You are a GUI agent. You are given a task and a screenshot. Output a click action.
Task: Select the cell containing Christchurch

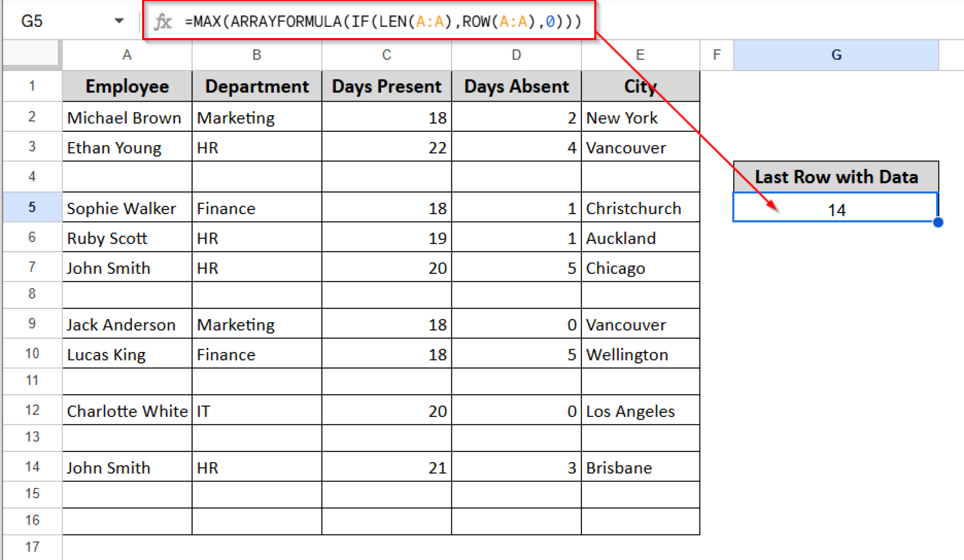coord(640,208)
